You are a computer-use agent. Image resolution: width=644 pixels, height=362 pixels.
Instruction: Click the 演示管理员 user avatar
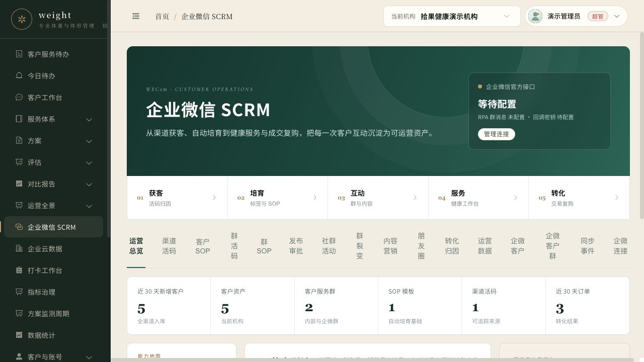tap(535, 16)
